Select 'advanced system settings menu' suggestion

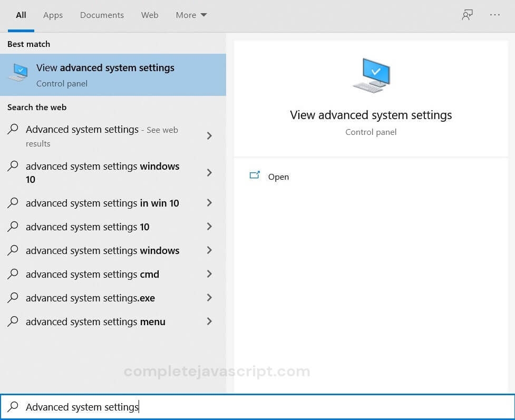click(x=113, y=321)
